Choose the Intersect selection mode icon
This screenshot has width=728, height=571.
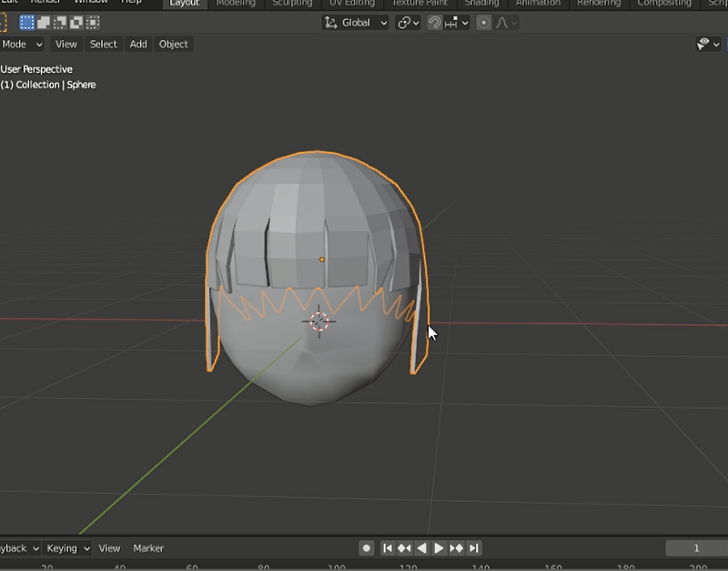[93, 22]
